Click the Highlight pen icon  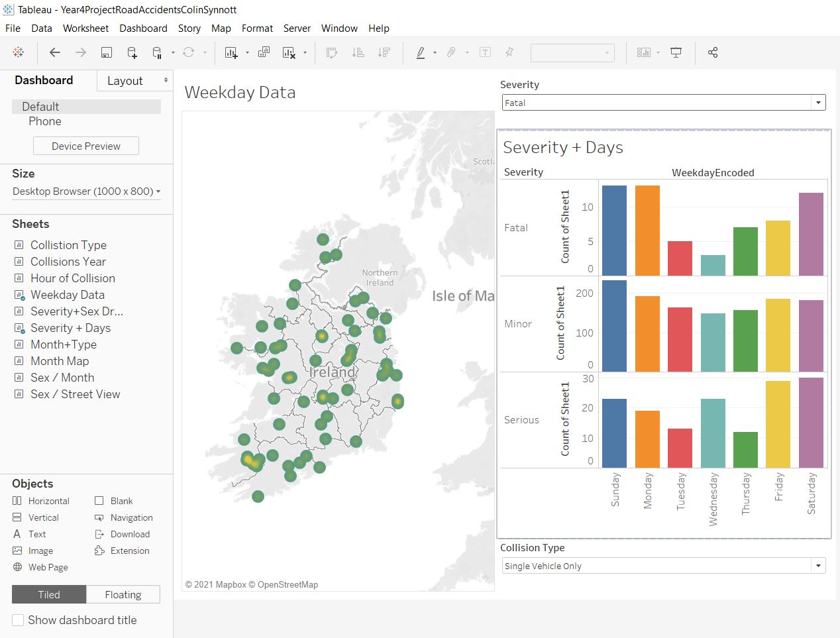tap(420, 52)
